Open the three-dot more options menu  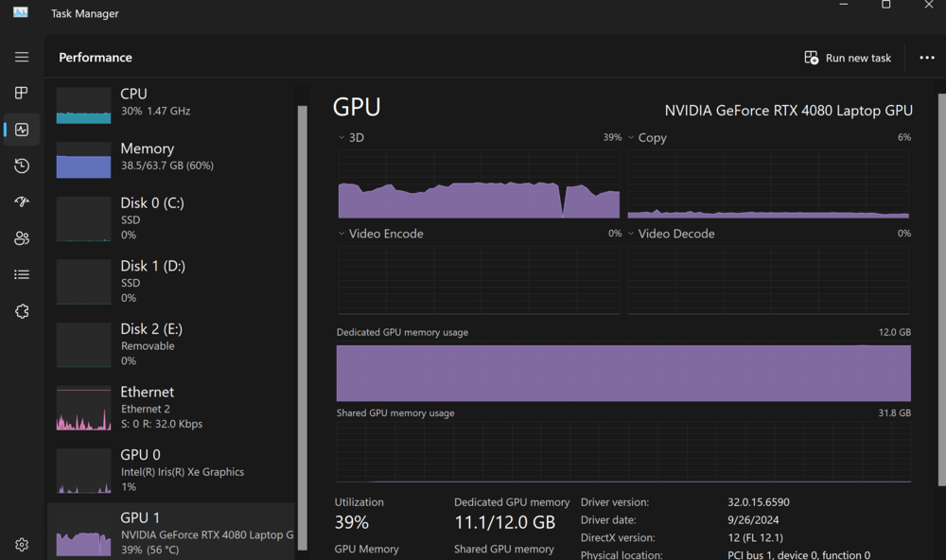[x=927, y=58]
